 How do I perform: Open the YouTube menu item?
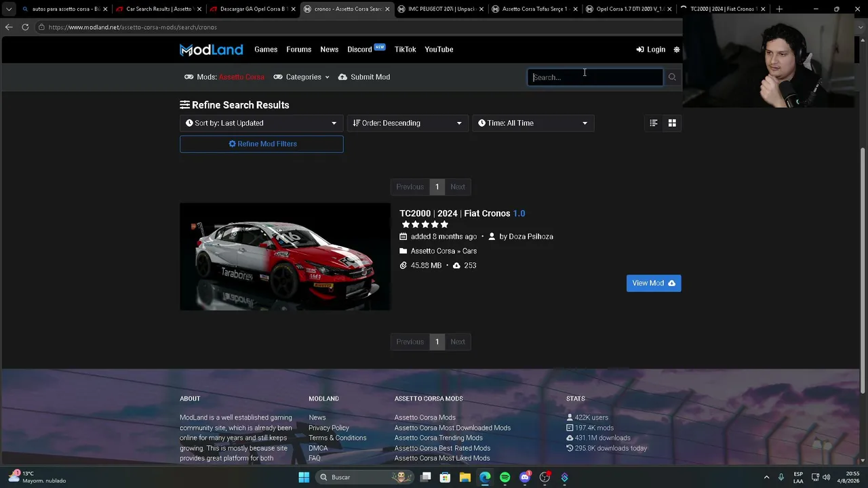[439, 49]
